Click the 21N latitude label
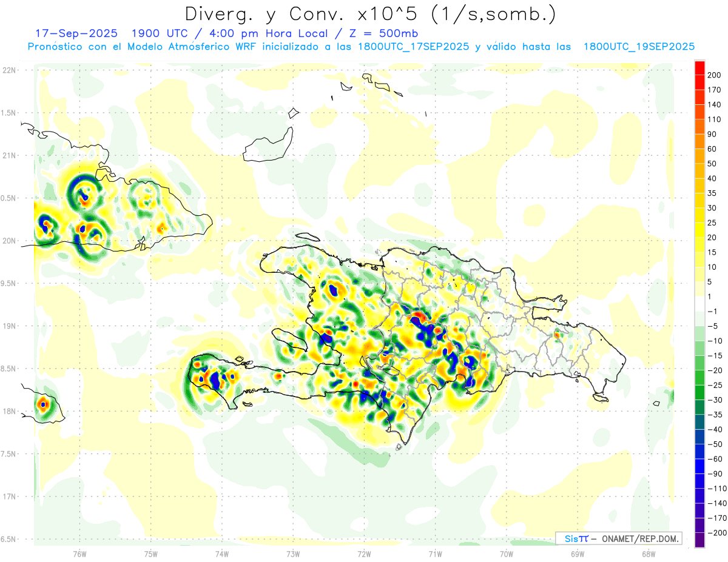 pos(9,155)
